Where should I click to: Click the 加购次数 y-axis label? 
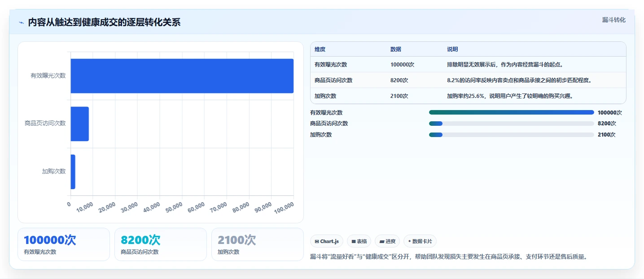[x=54, y=171]
